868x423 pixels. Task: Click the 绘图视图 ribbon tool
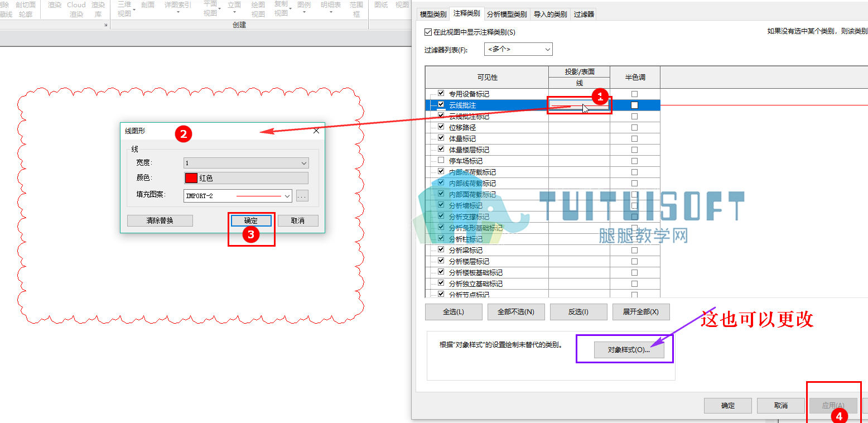point(258,9)
